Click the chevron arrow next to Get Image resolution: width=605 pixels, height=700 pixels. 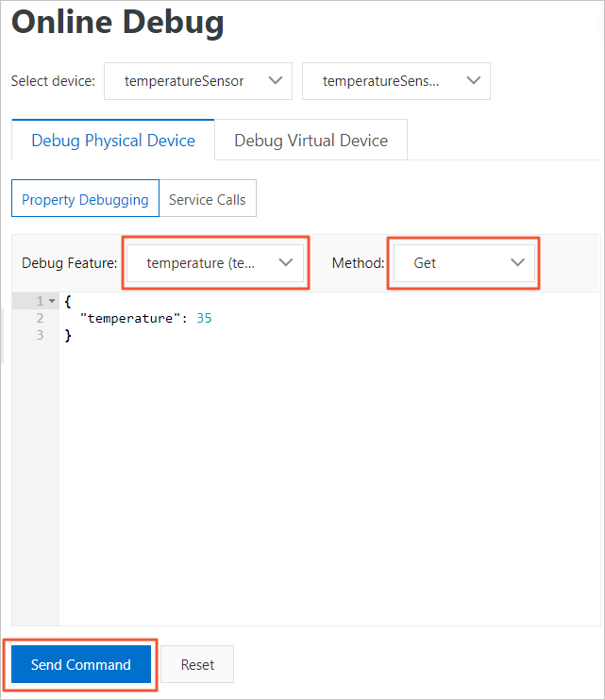(517, 262)
